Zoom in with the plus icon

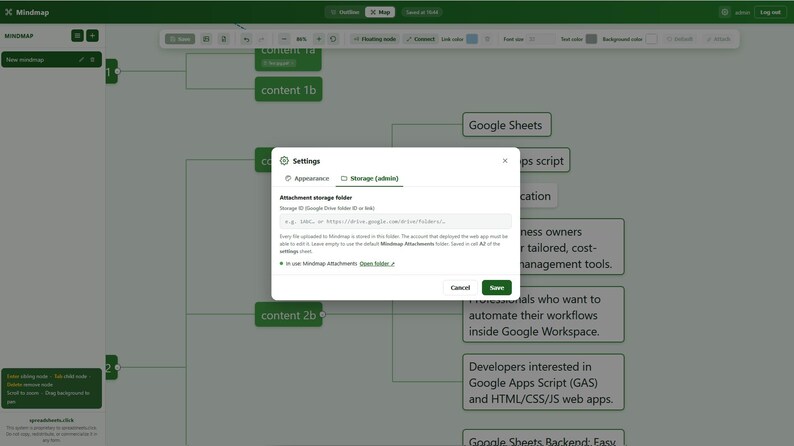319,39
